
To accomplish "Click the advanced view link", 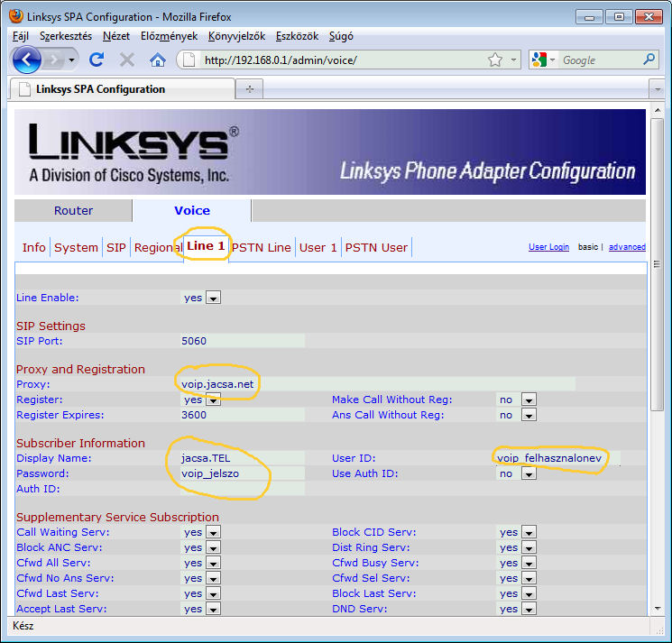I will coord(627,247).
